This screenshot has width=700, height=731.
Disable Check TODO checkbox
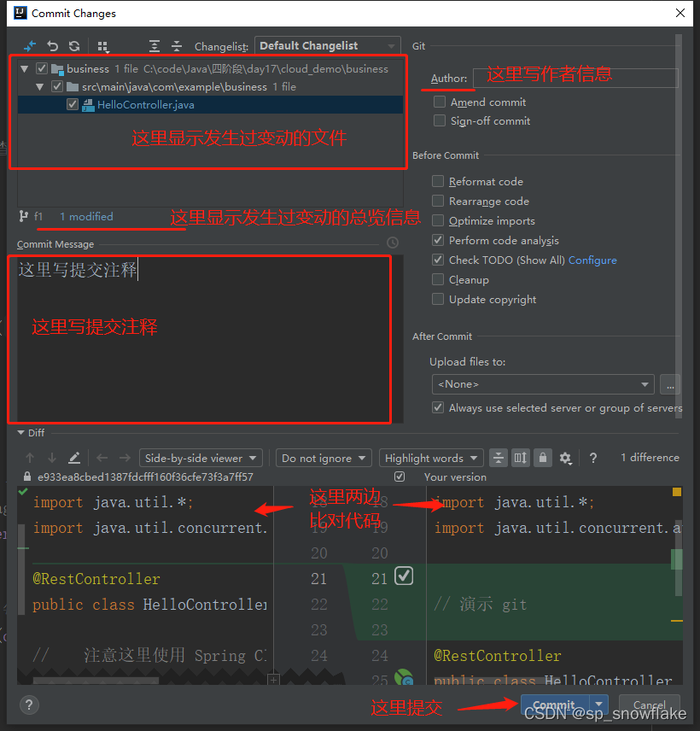(x=438, y=260)
